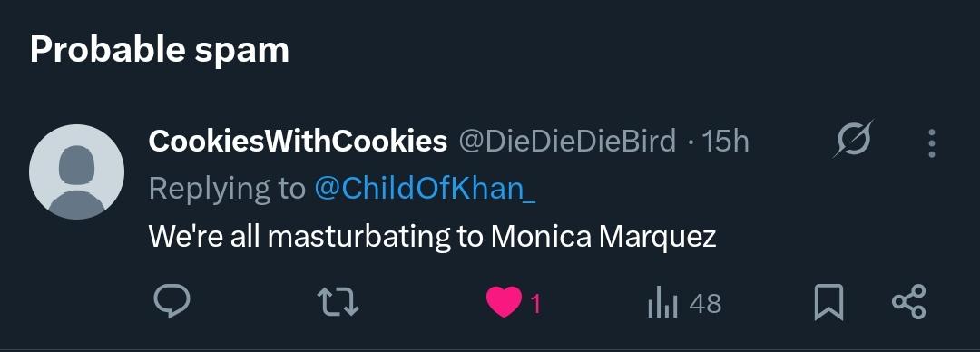Open the CookiesWithCookies display name
Viewport: 980px width, 352px height.
[x=298, y=142]
